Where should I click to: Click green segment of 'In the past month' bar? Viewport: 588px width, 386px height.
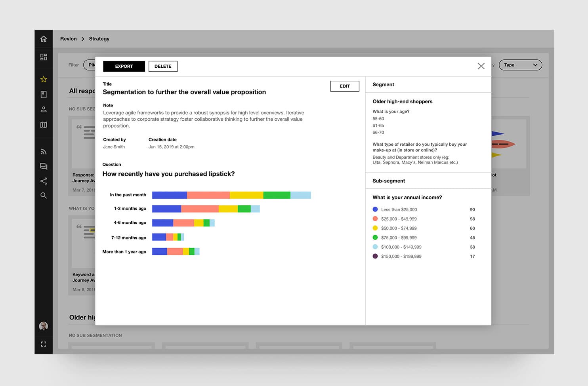277,195
